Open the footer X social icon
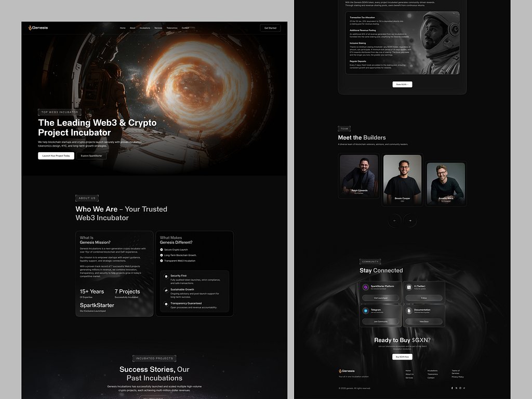The height and width of the screenshot is (399, 532). tap(456, 388)
